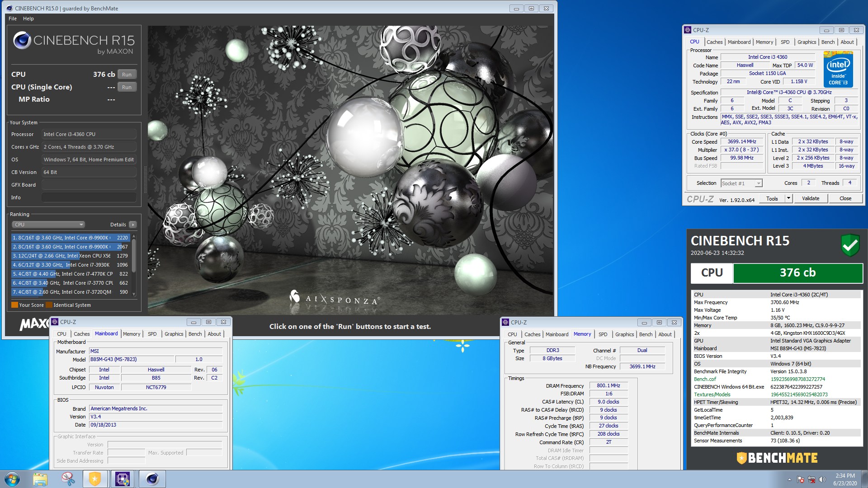This screenshot has height=488, width=868.
Task: Open the Help menu in Cinebench
Action: pyautogui.click(x=28, y=19)
